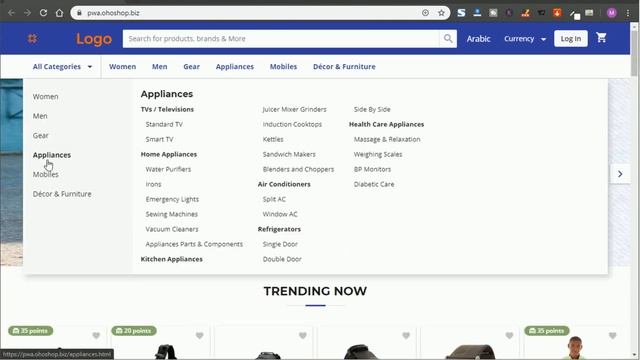Open Side By Side link
640x360 pixels.
[372, 109]
